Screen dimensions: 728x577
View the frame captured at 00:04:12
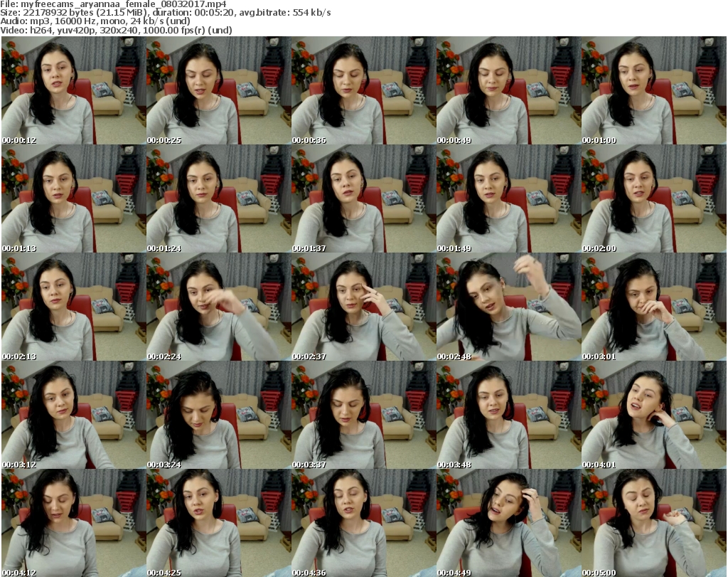[73, 523]
